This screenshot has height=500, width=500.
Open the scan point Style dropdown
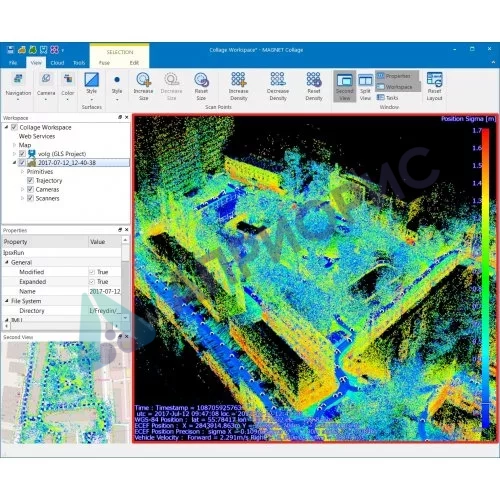(x=117, y=87)
